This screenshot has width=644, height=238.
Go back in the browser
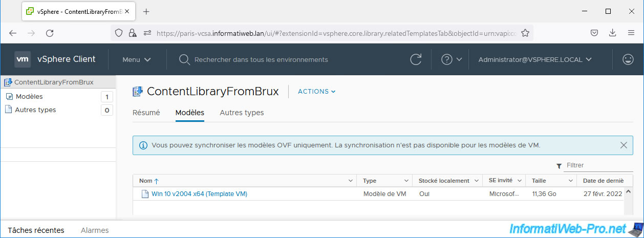coord(13,33)
